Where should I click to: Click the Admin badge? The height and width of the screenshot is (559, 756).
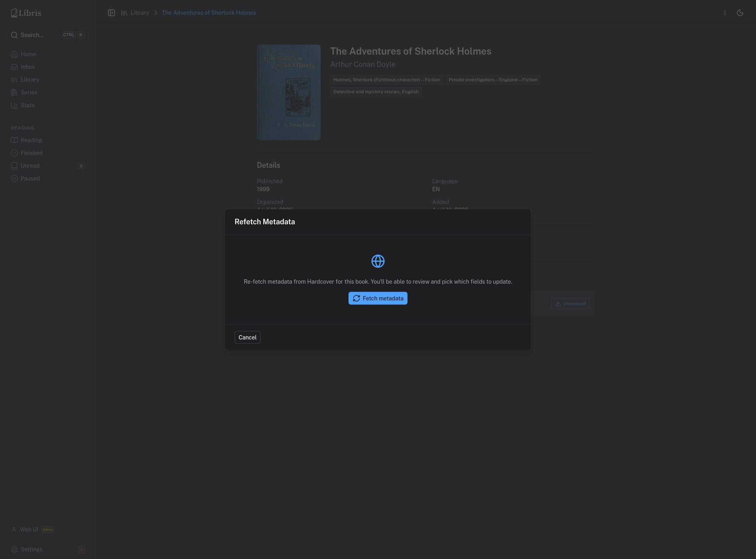coord(48,530)
